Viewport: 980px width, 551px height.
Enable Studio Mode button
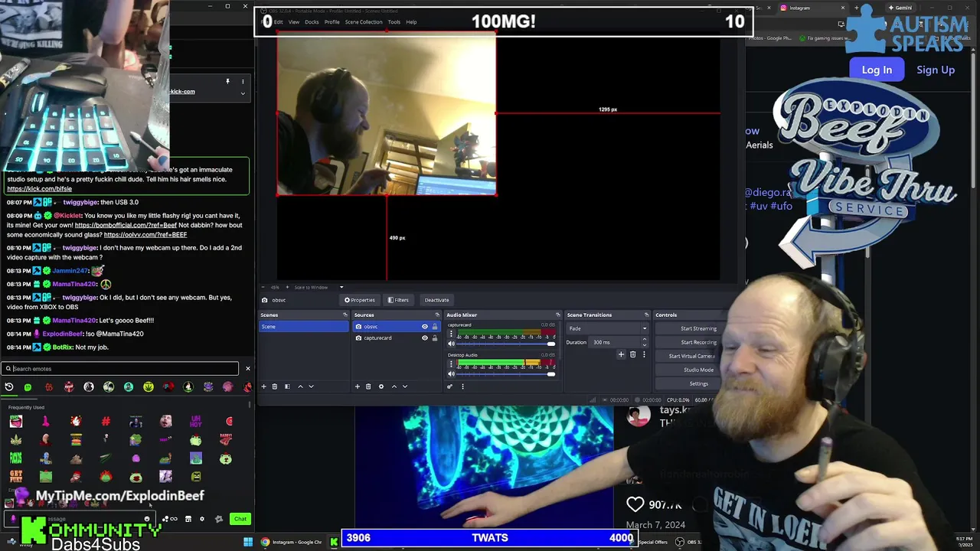[698, 370]
